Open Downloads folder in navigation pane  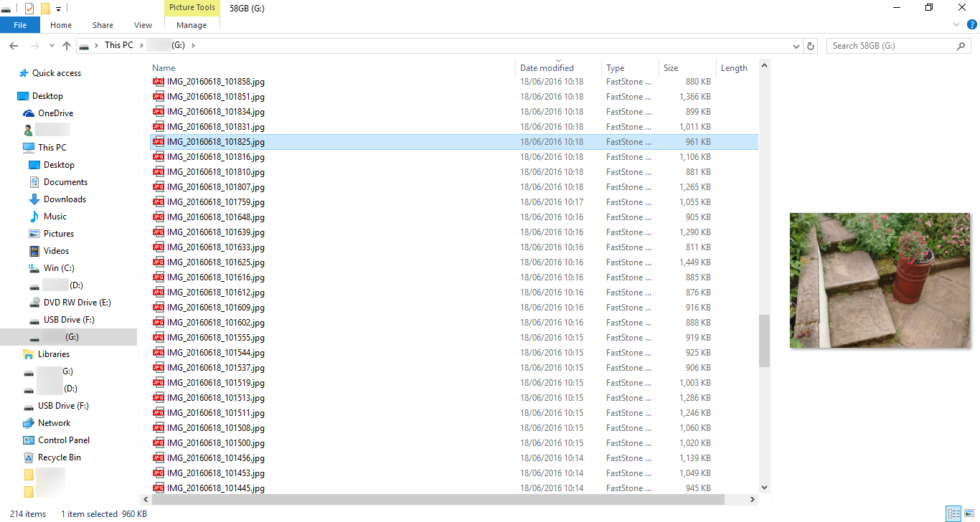pos(65,199)
